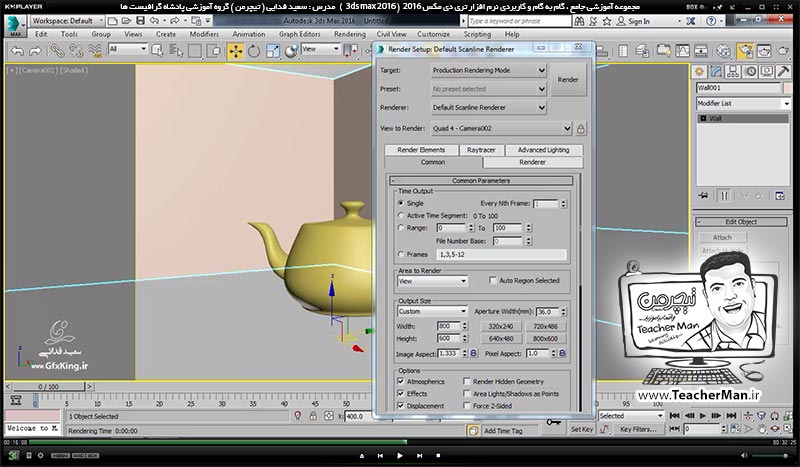The image size is (800, 467).
Task: Enable Render Hidden Geometry checkbox
Action: point(466,381)
